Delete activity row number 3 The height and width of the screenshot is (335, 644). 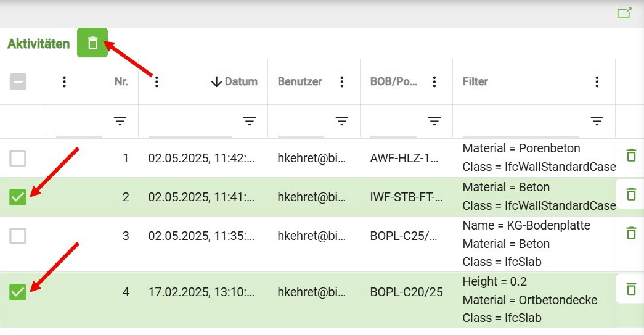point(630,233)
